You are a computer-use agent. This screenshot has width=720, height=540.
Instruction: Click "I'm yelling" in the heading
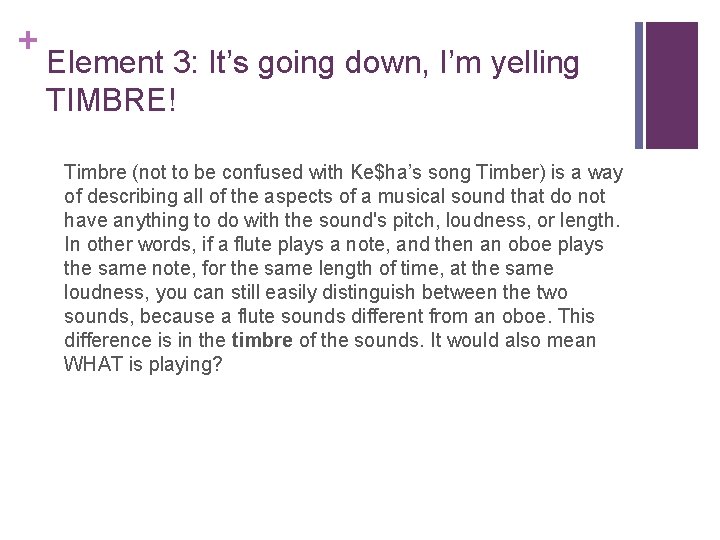(x=509, y=63)
